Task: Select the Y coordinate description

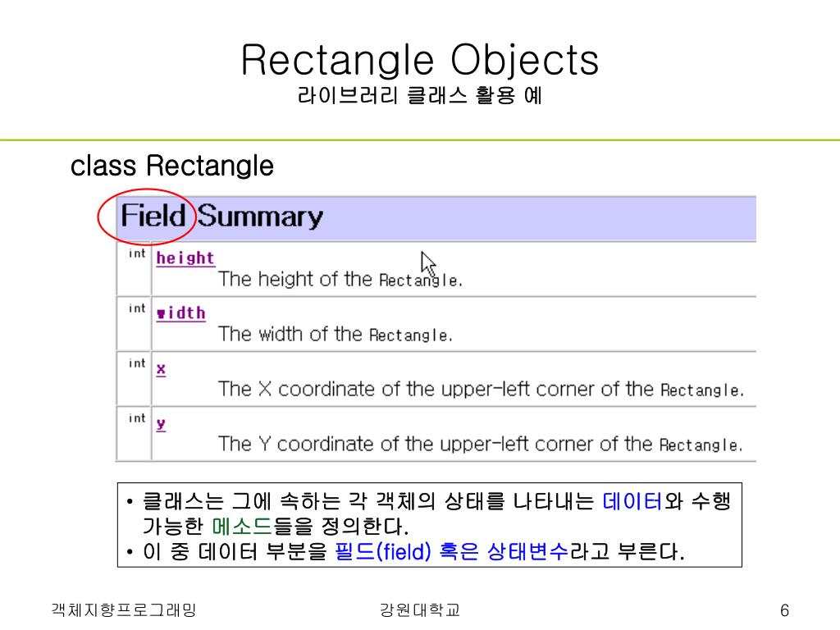Action: click(x=481, y=444)
